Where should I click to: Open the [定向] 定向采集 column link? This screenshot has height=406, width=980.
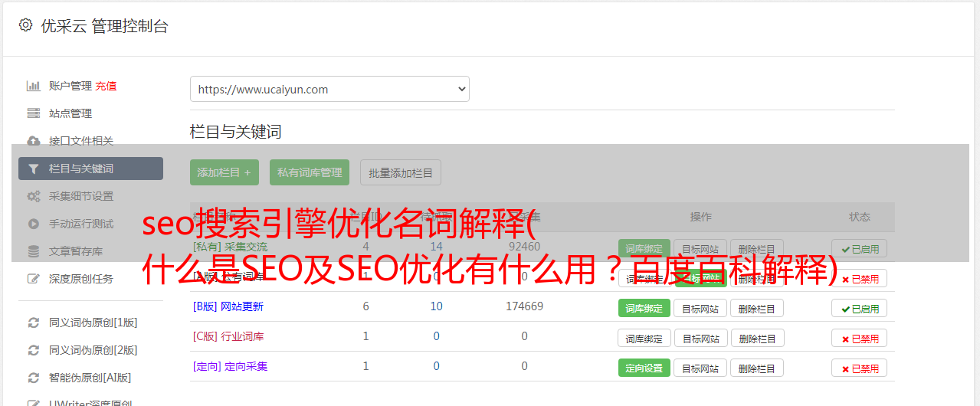click(x=231, y=366)
